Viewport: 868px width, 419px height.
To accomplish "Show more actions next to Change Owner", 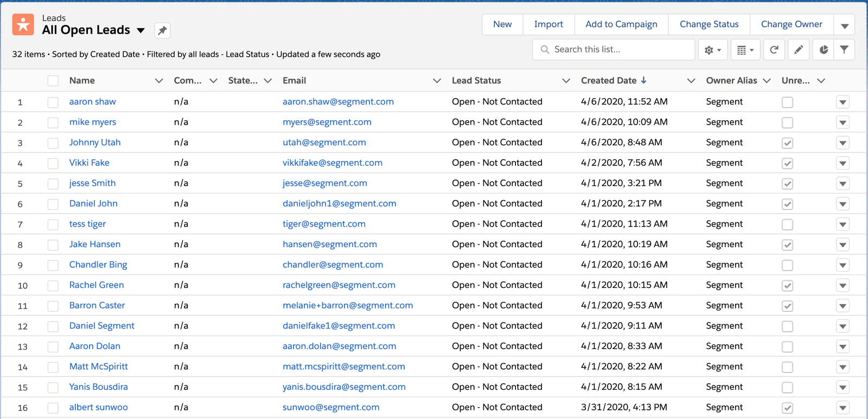I will pos(844,25).
